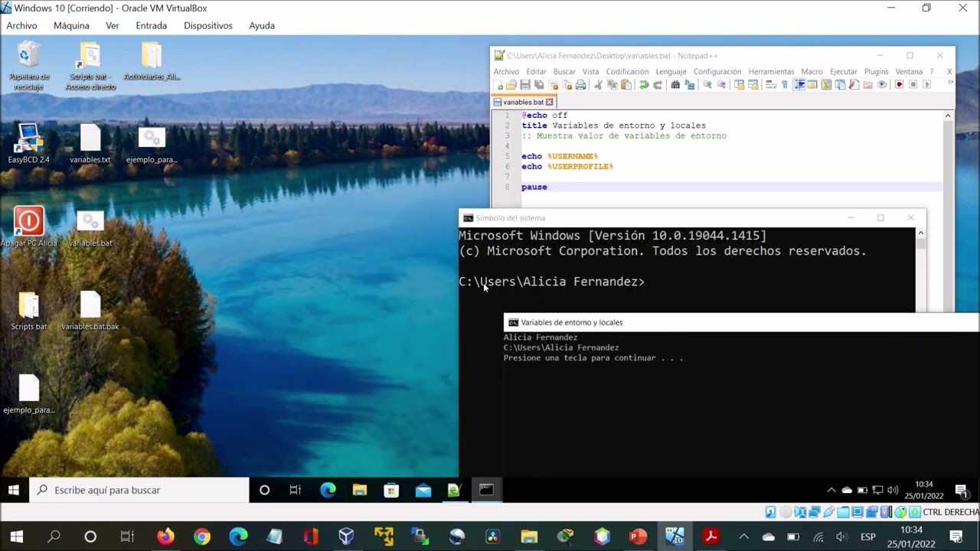
Task: Click Papelera de reciclaje desktop icon
Action: pos(29,67)
